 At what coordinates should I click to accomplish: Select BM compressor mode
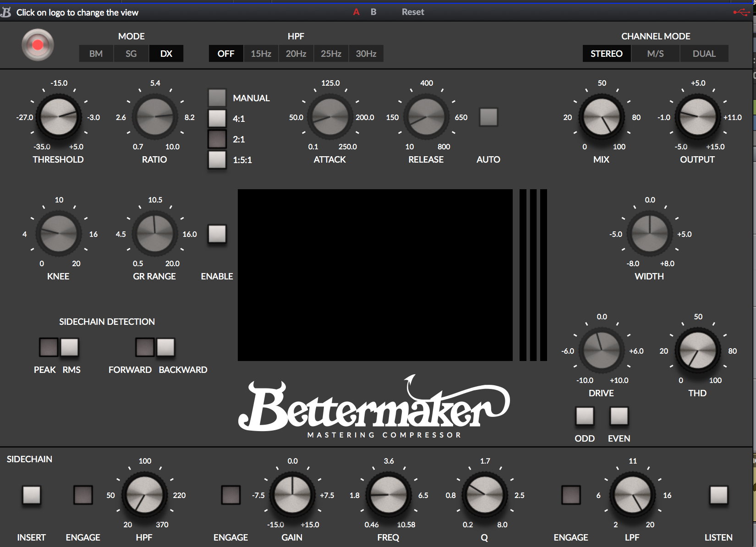click(x=96, y=54)
